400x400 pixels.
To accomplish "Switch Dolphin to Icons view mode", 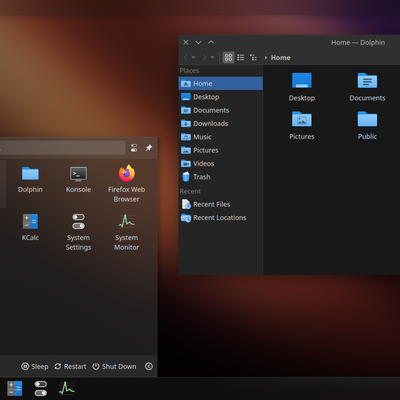I will pos(228,58).
